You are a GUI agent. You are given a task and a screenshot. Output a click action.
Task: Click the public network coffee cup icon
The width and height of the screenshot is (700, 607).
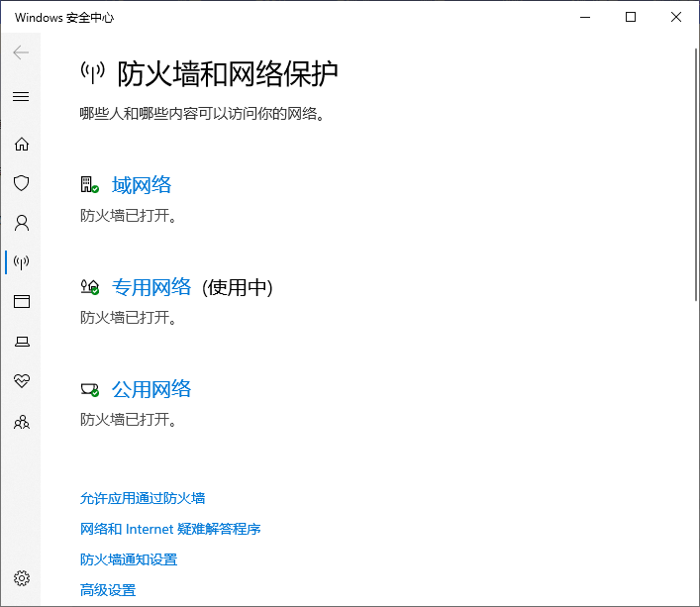(89, 389)
